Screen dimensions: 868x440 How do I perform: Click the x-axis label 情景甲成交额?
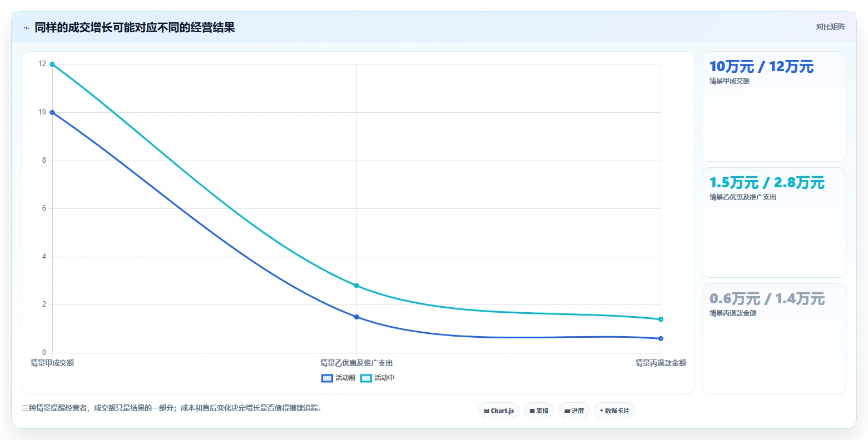pos(52,363)
